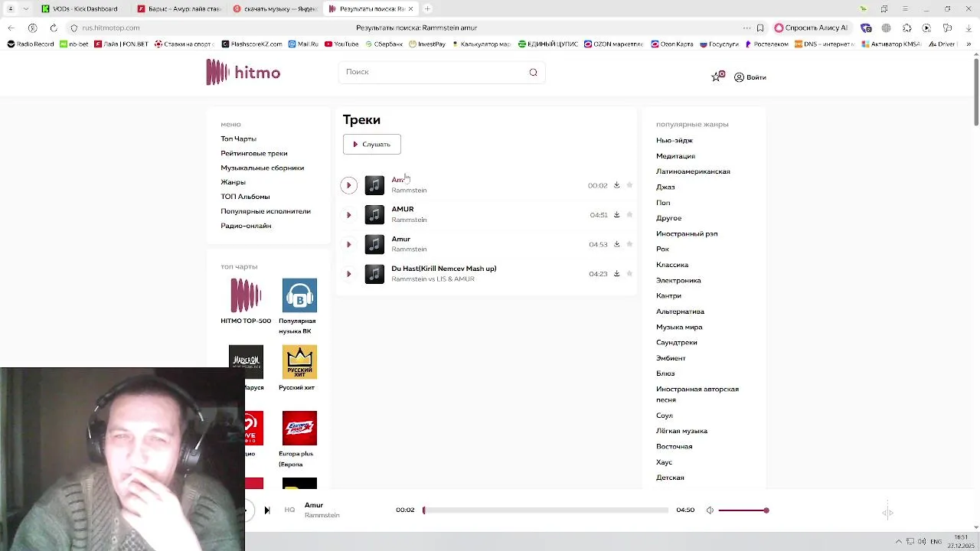Image resolution: width=980 pixels, height=551 pixels.
Task: Open Радио-онлайн menu item
Action: pyautogui.click(x=246, y=226)
